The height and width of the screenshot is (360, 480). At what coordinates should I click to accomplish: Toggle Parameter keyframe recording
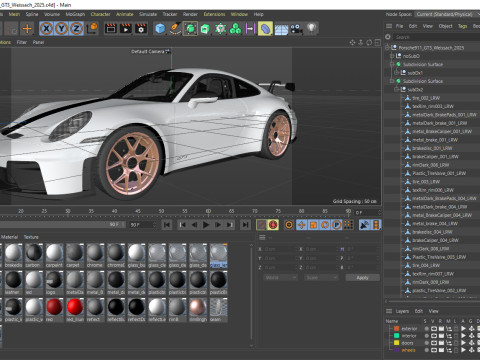(337, 225)
